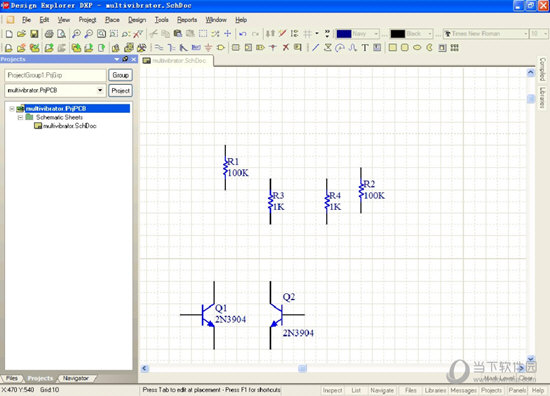Click the Print icon in toolbar
550x396 pixels.
click(49, 34)
